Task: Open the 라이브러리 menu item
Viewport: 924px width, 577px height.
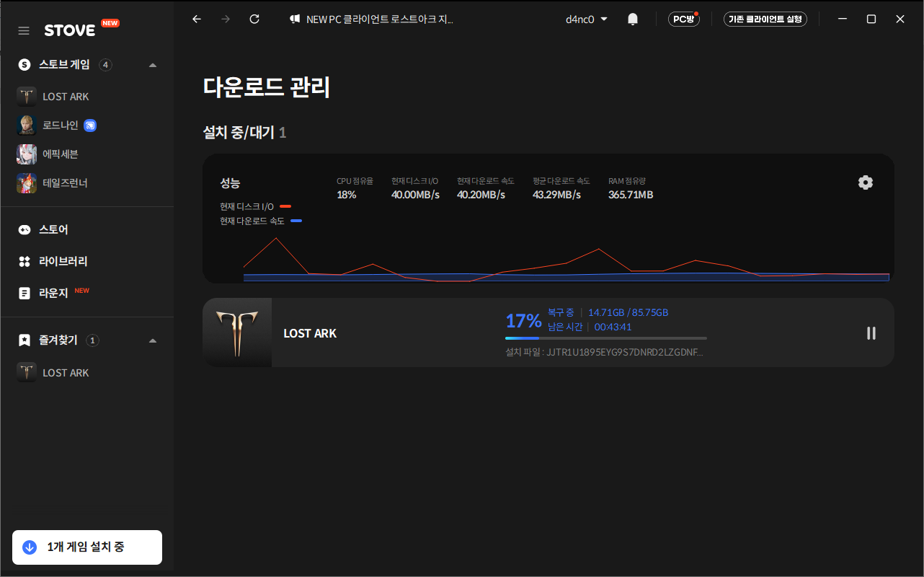Action: 63,261
